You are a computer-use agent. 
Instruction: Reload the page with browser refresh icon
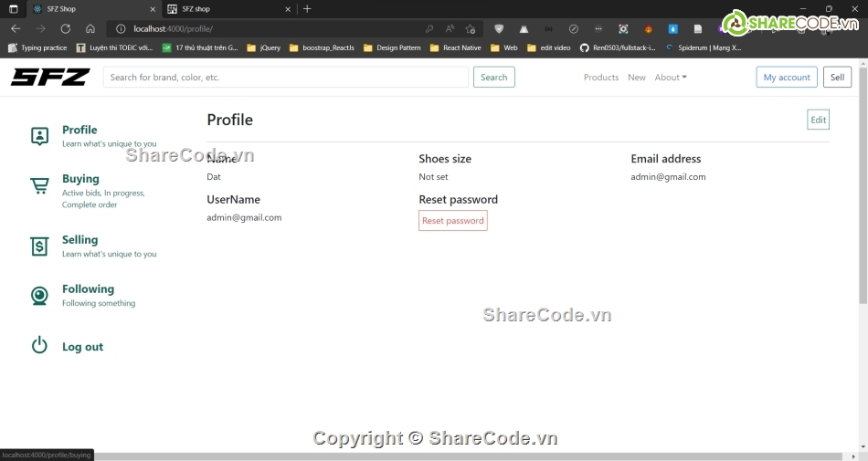click(65, 28)
